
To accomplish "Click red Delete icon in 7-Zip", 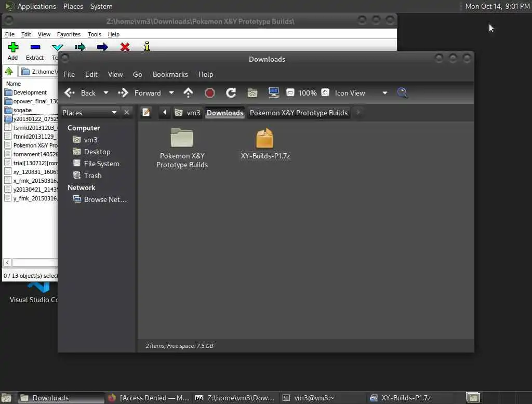I will tap(125, 47).
